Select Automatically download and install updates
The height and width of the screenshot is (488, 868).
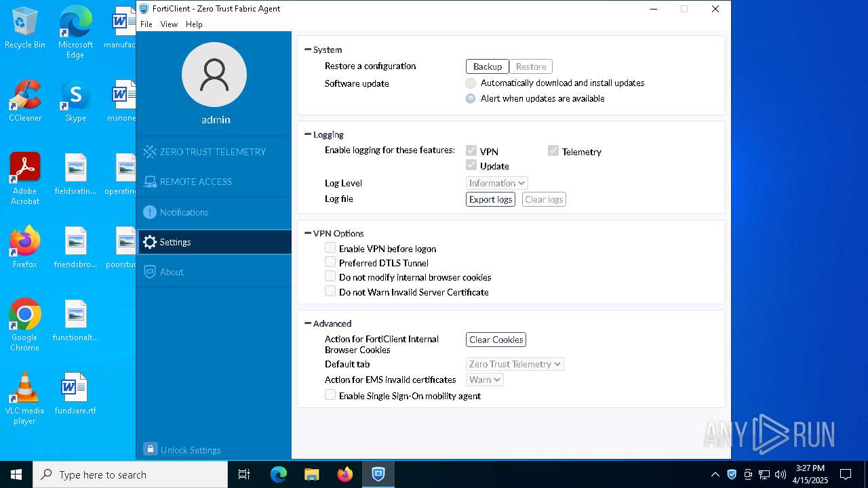471,83
